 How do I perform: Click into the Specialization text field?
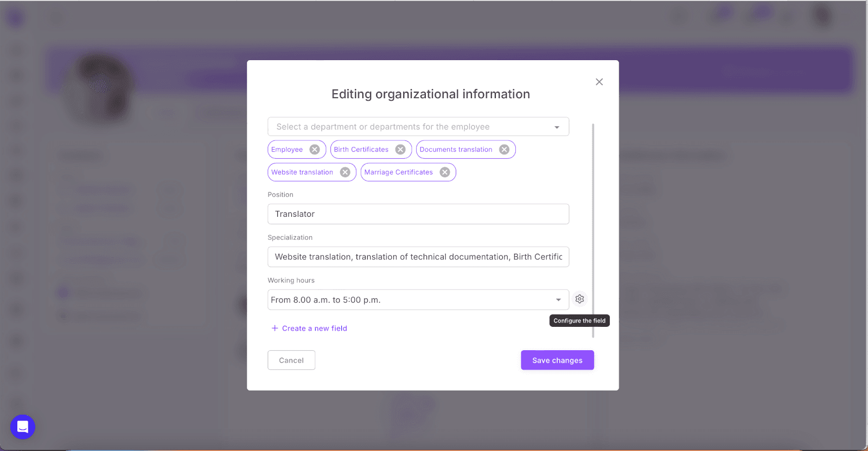pyautogui.click(x=418, y=257)
